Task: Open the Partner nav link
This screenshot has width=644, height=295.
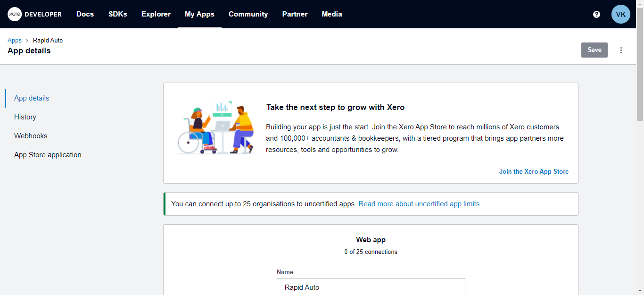Action: pos(295,14)
